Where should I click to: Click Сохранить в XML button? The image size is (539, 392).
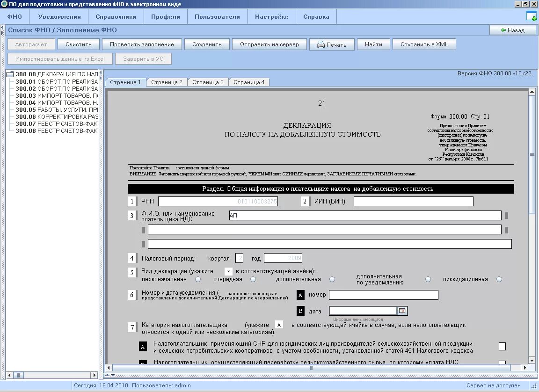[424, 44]
